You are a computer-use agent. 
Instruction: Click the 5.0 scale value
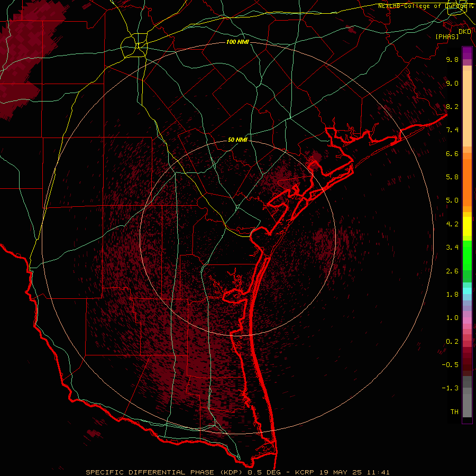pos(452,200)
